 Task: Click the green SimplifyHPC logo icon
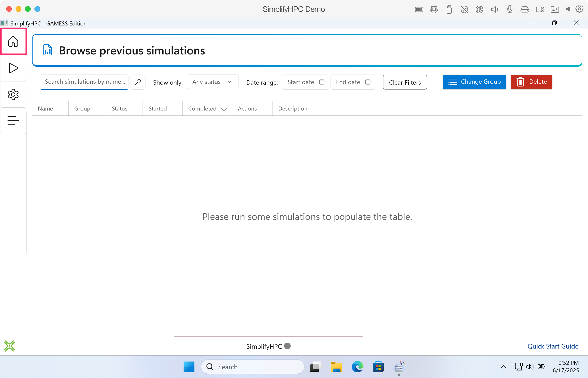10,346
